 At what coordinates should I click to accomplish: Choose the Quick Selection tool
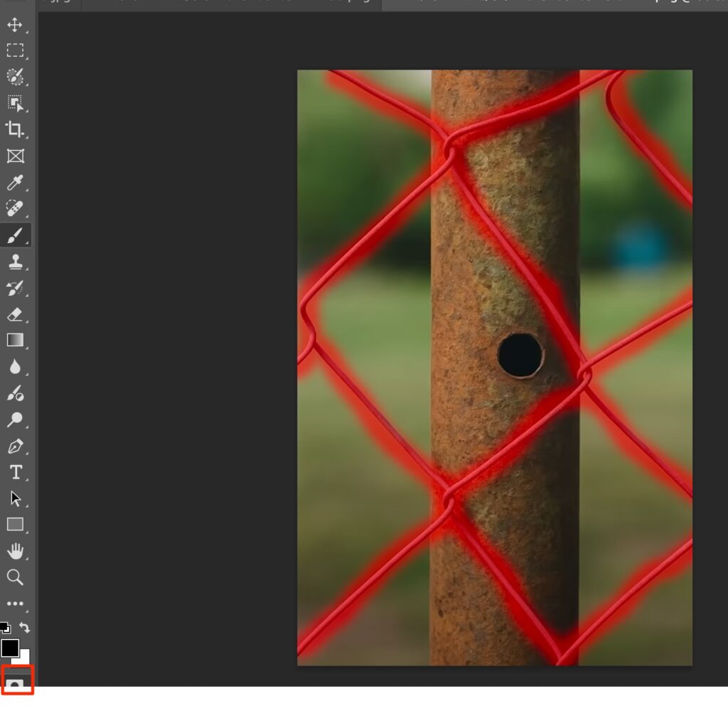tap(14, 77)
